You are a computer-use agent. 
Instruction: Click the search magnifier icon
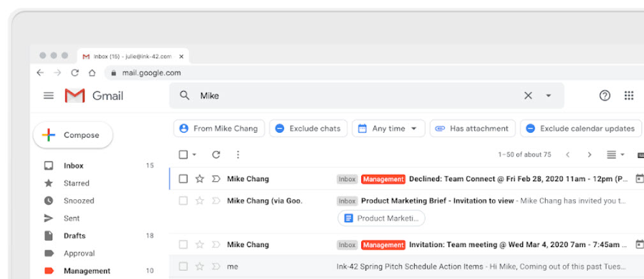point(185,95)
